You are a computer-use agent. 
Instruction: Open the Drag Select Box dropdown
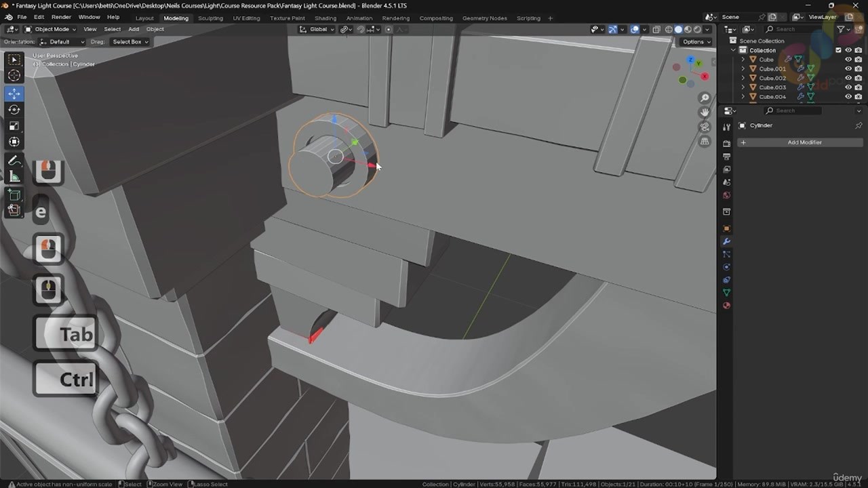[130, 41]
